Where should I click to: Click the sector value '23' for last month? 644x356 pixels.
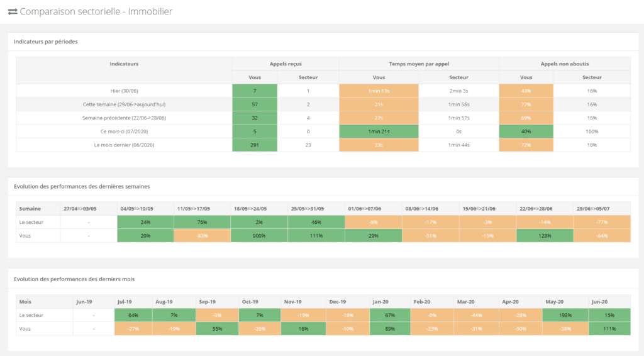[308, 145]
